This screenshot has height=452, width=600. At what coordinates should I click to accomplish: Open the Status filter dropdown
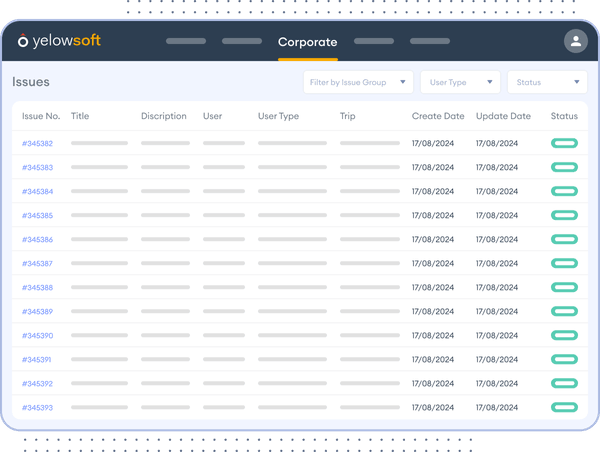point(547,82)
